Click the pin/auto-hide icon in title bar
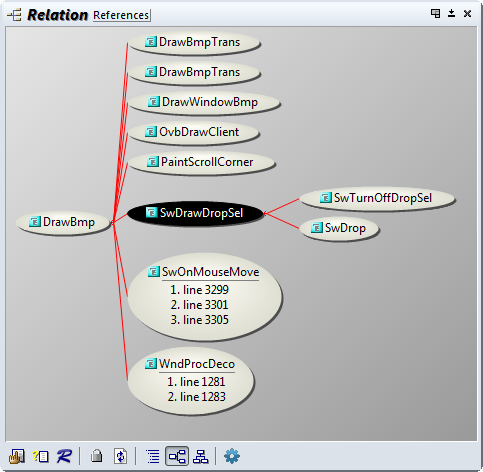Viewport: 483px width, 472px height. (x=451, y=13)
